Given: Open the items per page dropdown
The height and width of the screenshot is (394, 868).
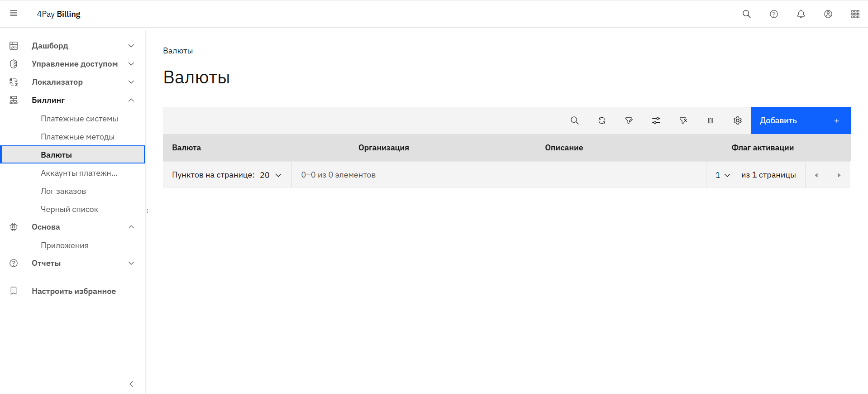Looking at the screenshot, I should pos(270,175).
